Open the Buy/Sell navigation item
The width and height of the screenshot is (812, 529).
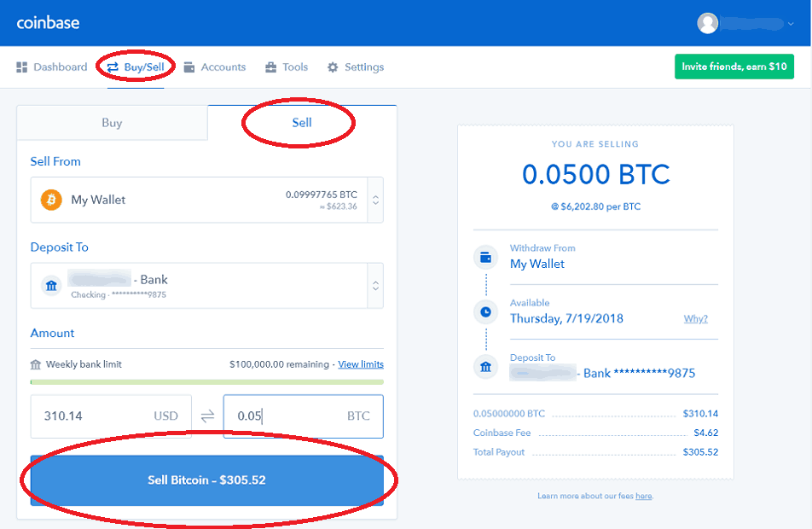tap(136, 67)
